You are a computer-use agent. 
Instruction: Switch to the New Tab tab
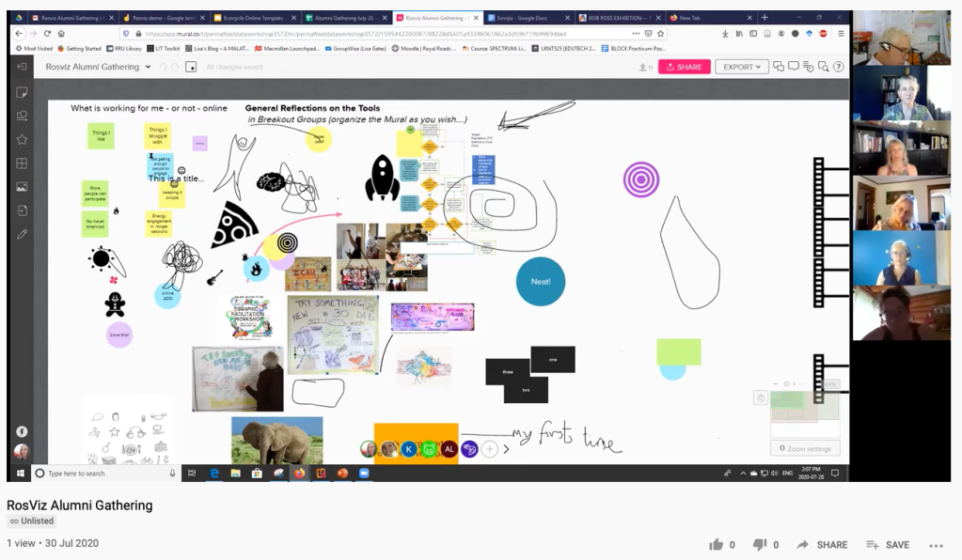(711, 18)
